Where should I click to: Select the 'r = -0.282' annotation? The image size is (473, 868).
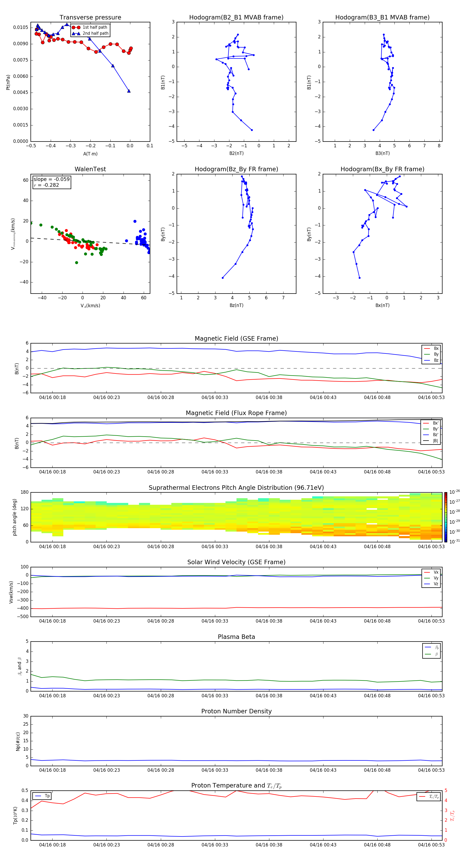pos(46,185)
